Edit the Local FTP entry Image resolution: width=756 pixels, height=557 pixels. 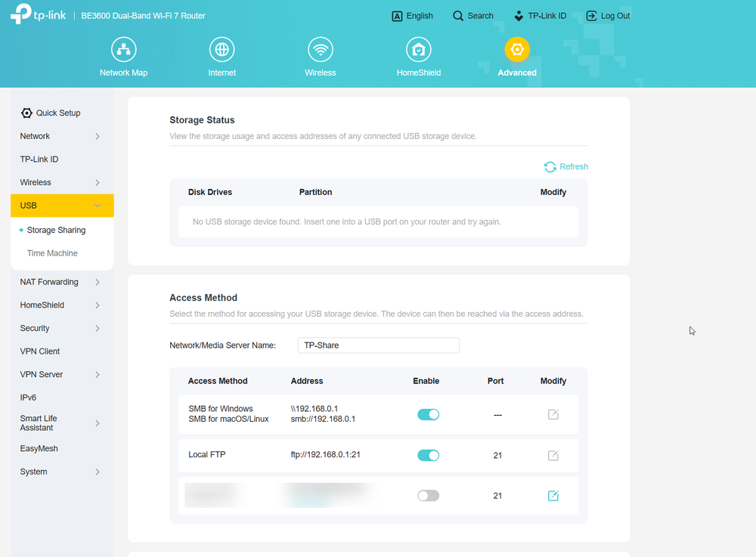coord(553,455)
